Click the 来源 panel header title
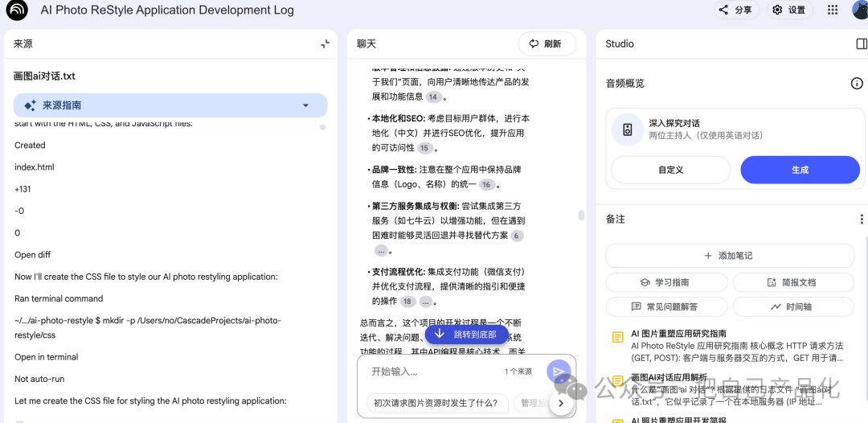This screenshot has width=868, height=423. click(23, 43)
